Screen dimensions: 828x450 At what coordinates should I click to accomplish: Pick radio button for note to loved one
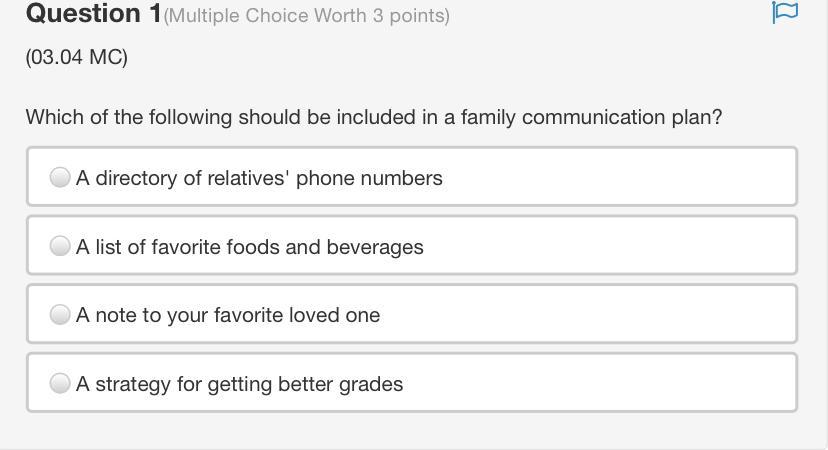[60, 314]
